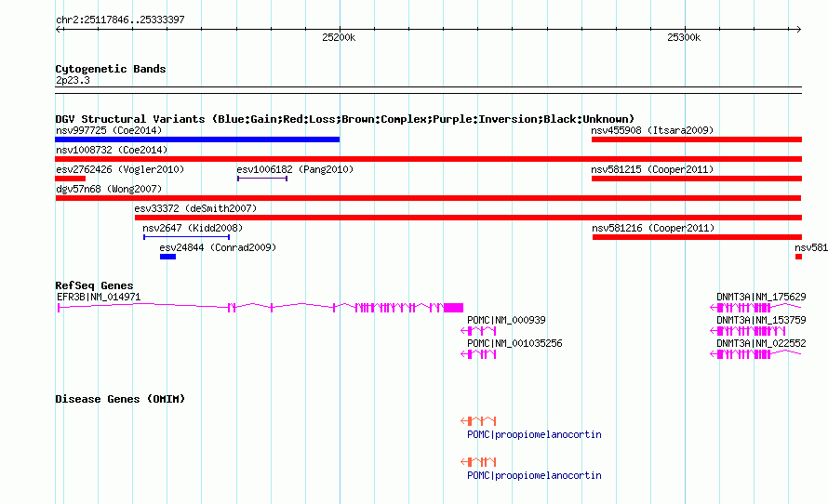Click the ruler's left end arrow
The image size is (828, 504).
(59, 30)
